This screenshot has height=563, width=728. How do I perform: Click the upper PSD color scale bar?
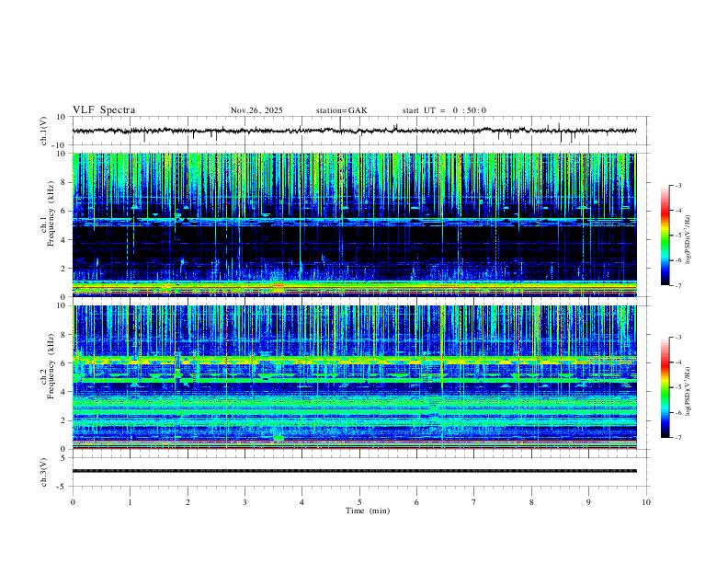665,236
